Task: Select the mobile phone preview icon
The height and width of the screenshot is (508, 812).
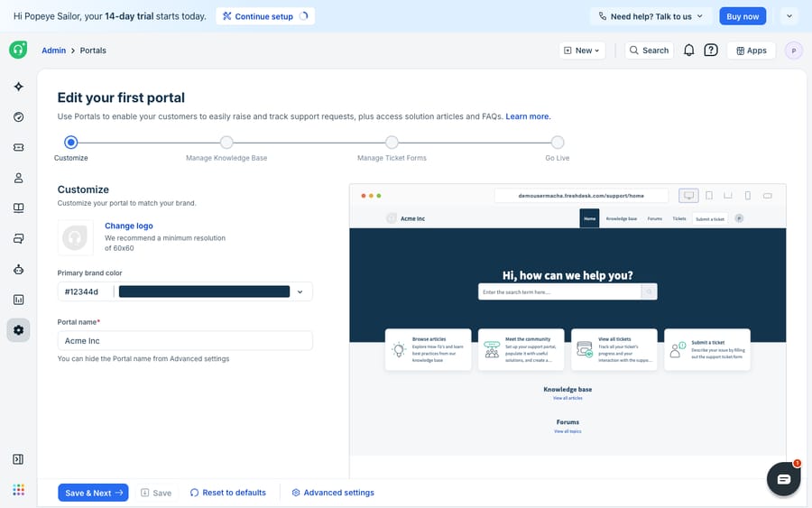Action: 748,195
